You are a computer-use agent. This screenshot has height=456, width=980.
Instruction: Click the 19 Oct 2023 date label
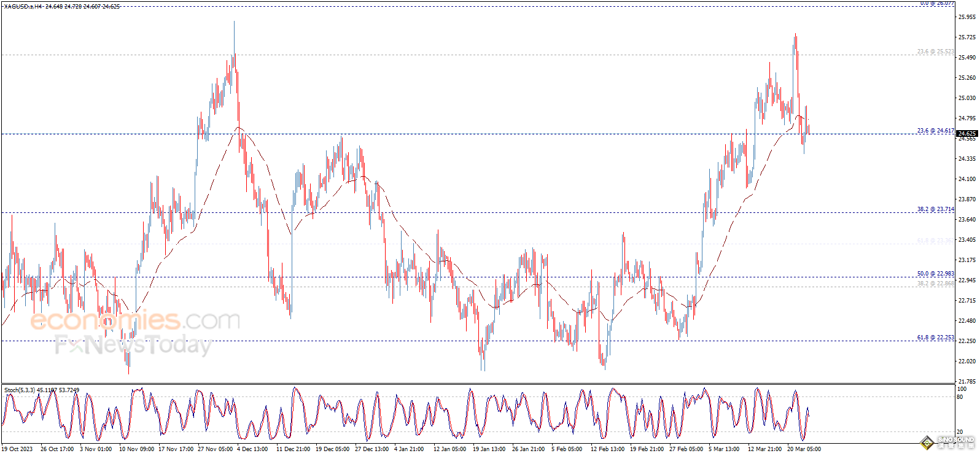click(18, 449)
